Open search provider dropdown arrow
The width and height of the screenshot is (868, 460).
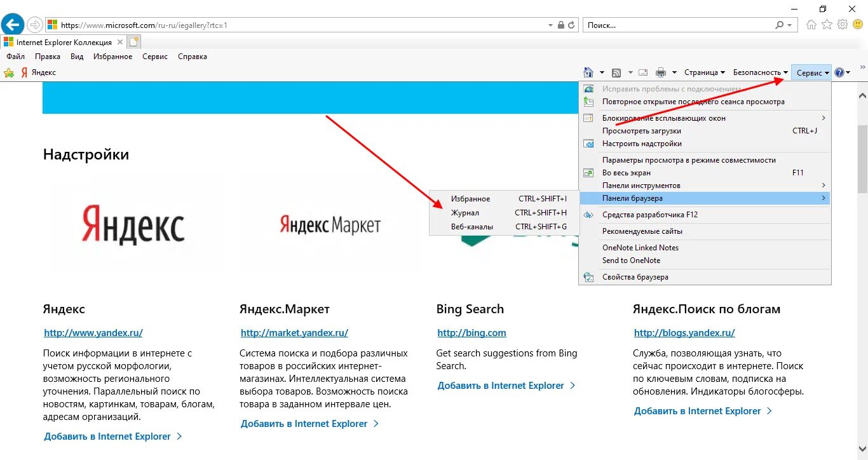click(790, 25)
